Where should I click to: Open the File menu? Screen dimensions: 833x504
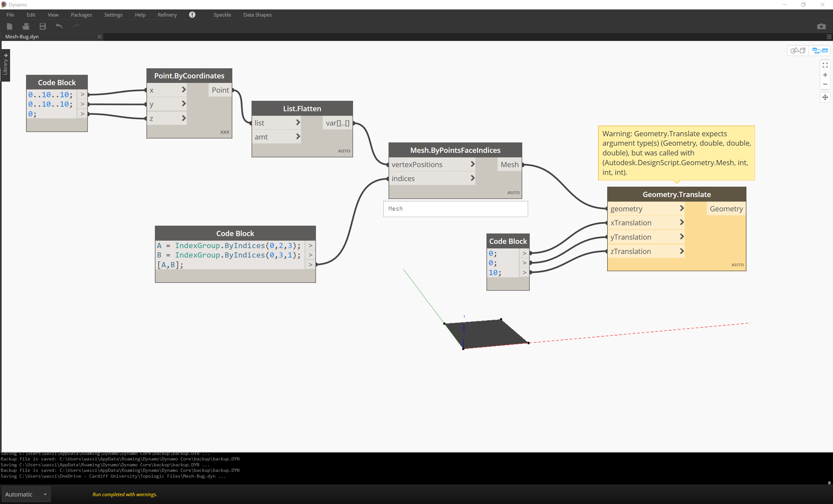tap(10, 15)
